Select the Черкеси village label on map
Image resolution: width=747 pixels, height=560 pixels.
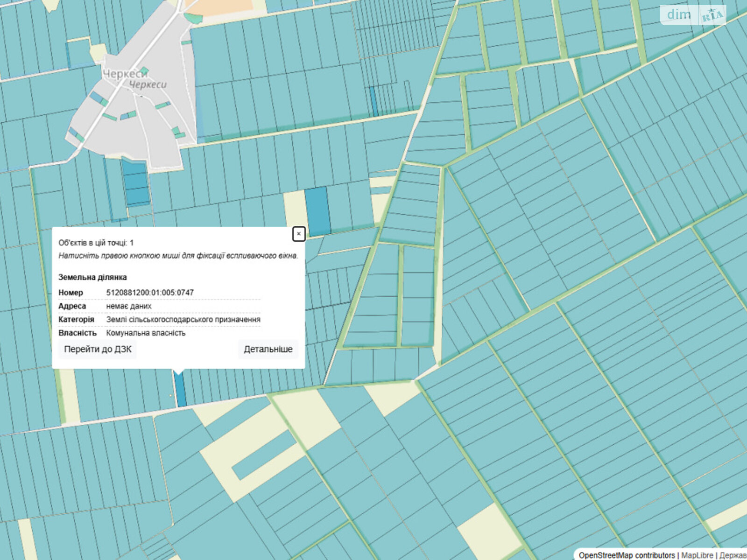pos(125,74)
